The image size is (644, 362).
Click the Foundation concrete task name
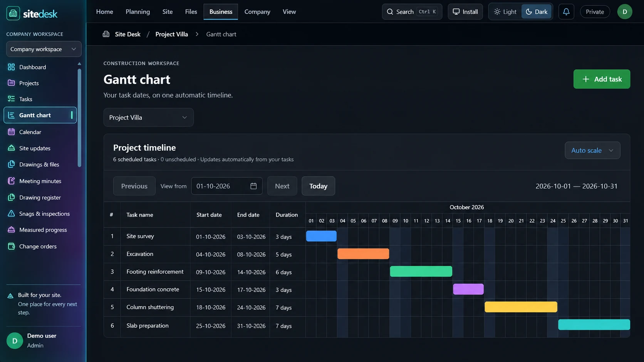[x=153, y=289]
